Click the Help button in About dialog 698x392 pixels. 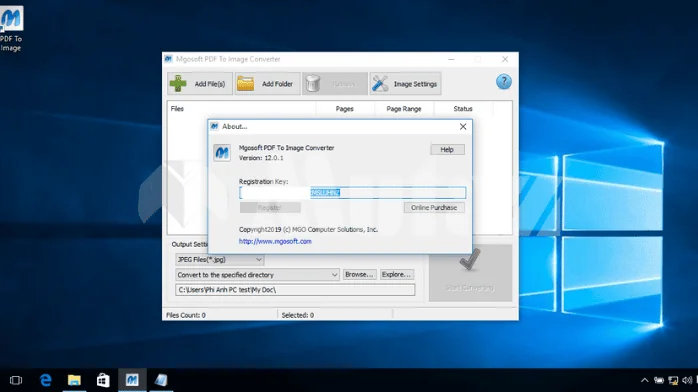coord(447,150)
